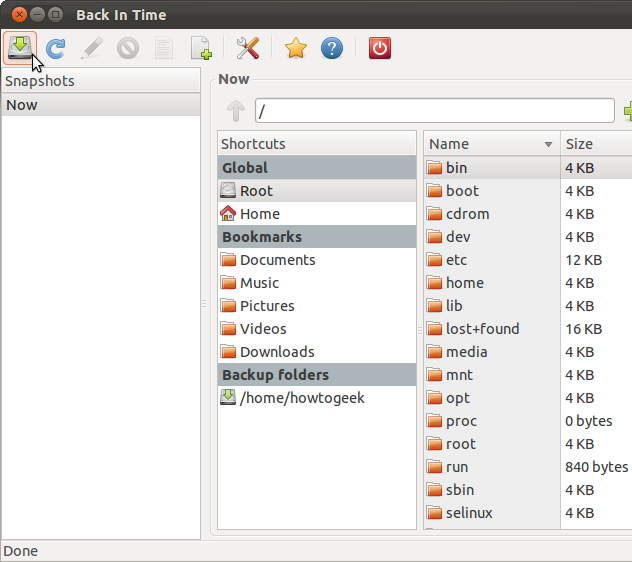This screenshot has height=562, width=632.
Task: Select Root in Global shortcuts
Action: 256,191
